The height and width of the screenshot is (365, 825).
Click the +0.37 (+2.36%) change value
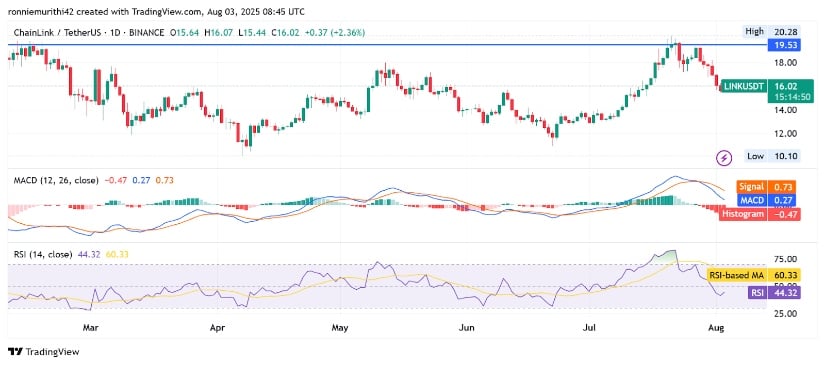tap(334, 33)
